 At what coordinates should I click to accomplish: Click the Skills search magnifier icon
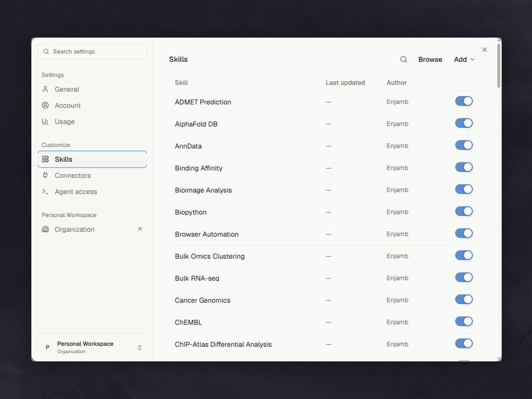(404, 59)
